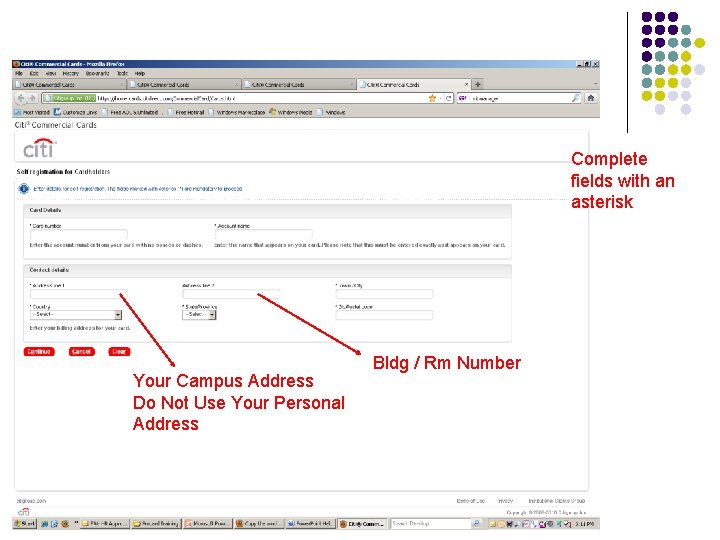Reload the page using the refresh icon
720x540 pixels.
[448, 98]
